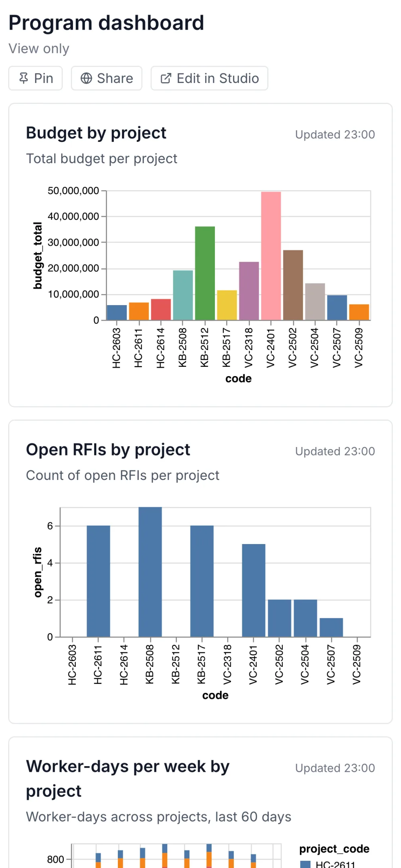Image resolution: width=401 pixels, height=868 pixels.
Task: Click the teal KB-2508 budget bar
Action: point(183,295)
